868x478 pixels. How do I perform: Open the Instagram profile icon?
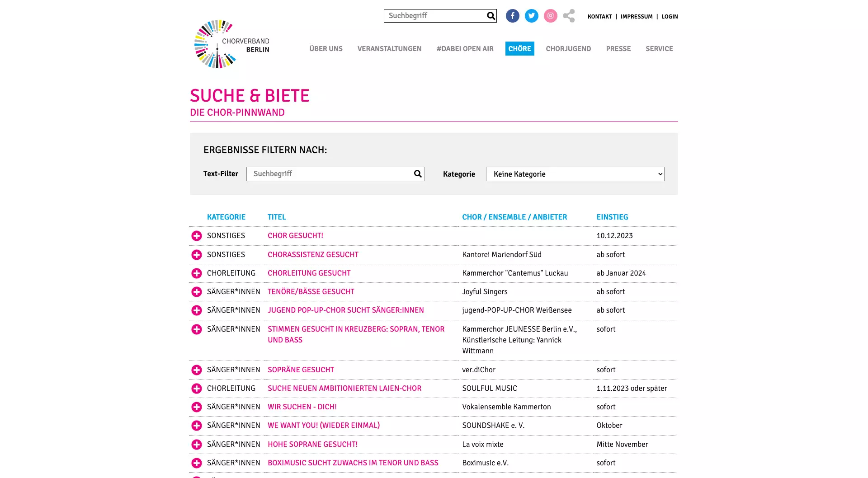tap(550, 16)
